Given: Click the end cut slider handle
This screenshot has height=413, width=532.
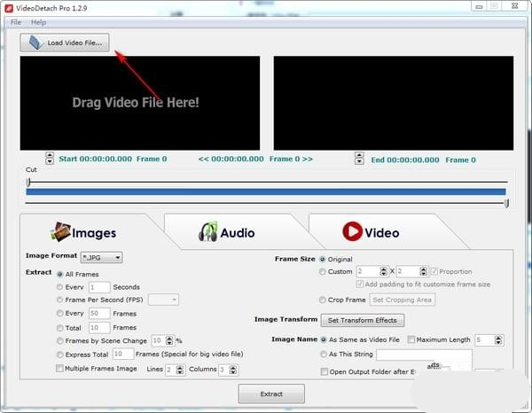Looking at the screenshot, I should click(506, 204).
